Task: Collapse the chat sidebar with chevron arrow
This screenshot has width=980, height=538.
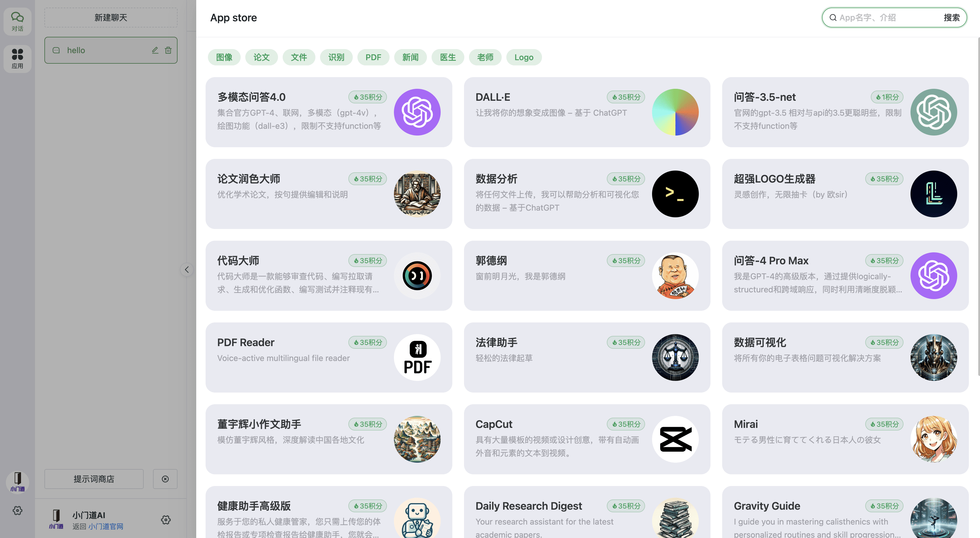Action: 187,270
